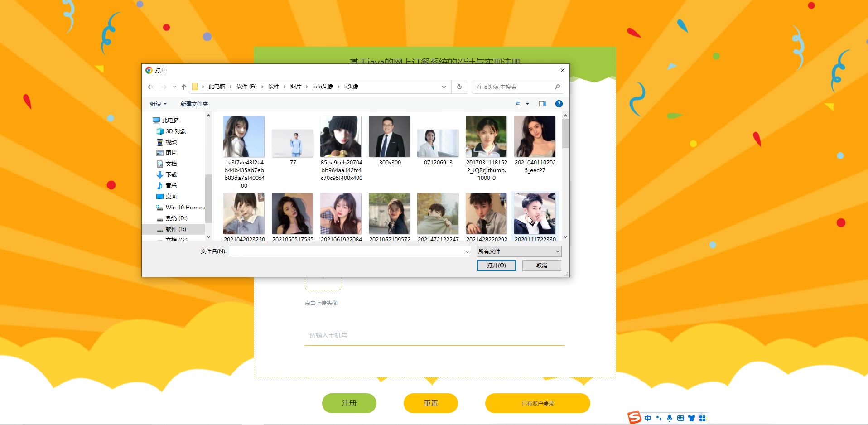Click the 请输入手机号 phone field

[435, 336]
